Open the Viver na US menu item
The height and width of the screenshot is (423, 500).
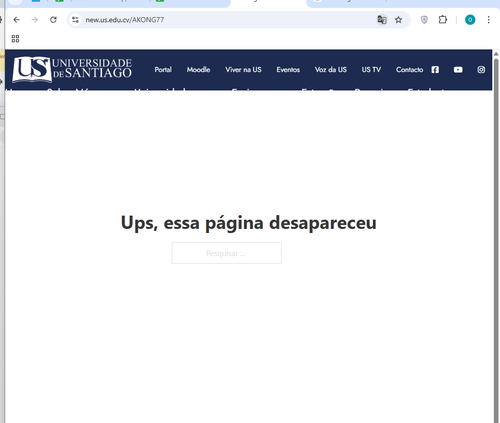point(243,70)
